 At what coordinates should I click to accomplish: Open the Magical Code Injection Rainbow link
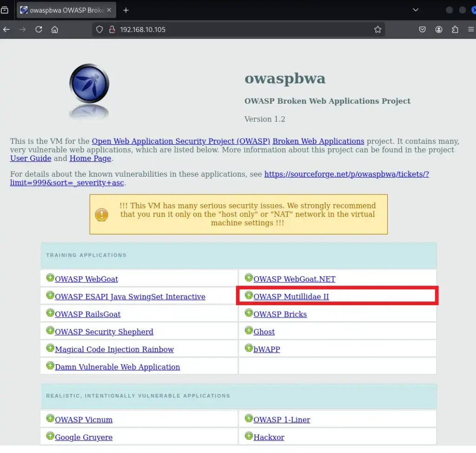pos(114,350)
